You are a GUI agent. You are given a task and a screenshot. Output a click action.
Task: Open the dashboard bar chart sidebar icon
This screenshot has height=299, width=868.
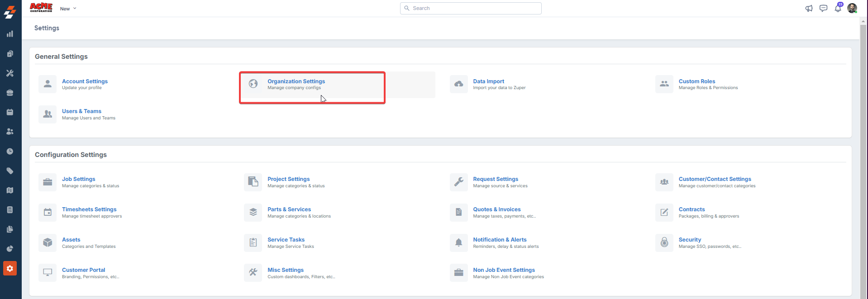10,34
